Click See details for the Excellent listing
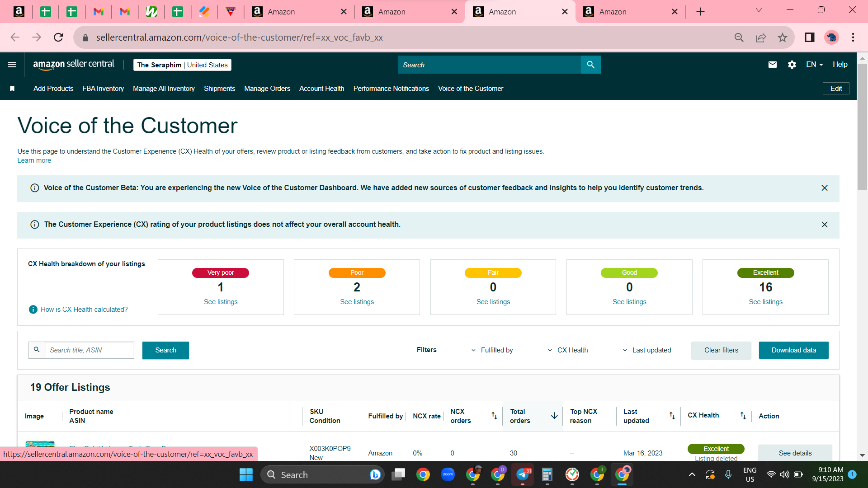Image resolution: width=868 pixels, height=488 pixels. coord(795,453)
